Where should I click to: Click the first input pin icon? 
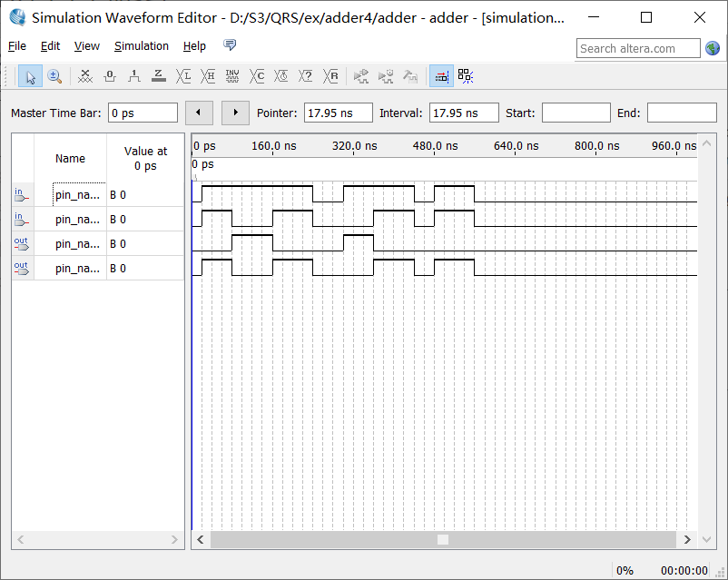tap(22, 194)
